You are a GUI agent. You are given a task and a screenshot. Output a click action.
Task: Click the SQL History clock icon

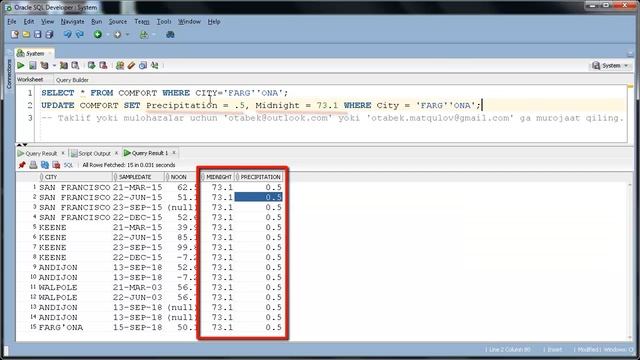[143, 65]
